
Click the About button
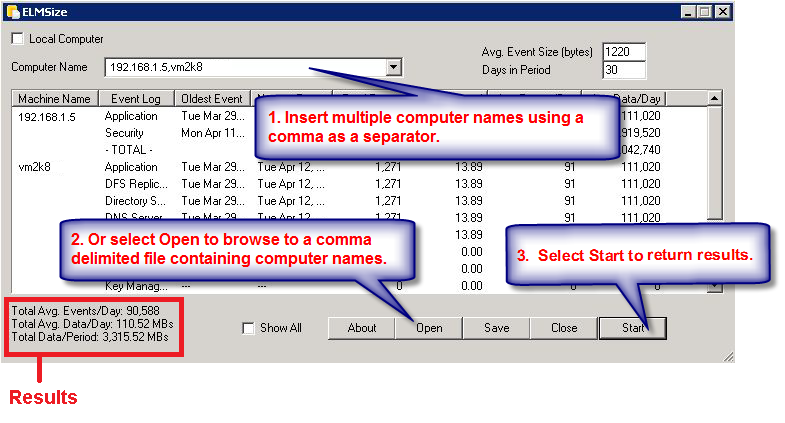[361, 328]
